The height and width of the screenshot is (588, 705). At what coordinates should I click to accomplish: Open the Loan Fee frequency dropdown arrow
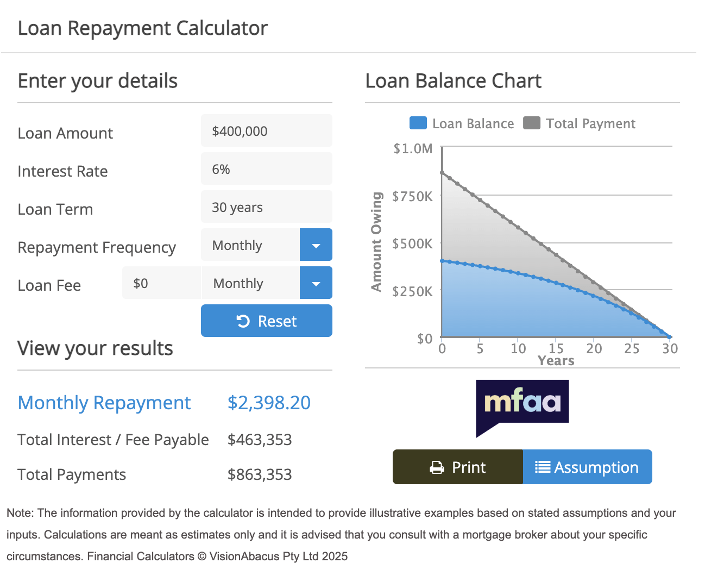click(x=316, y=283)
